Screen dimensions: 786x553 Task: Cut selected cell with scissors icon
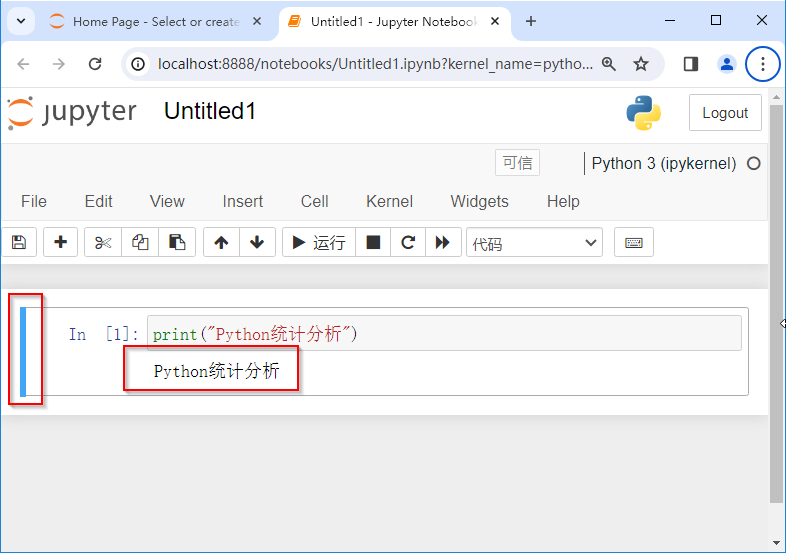[103, 242]
